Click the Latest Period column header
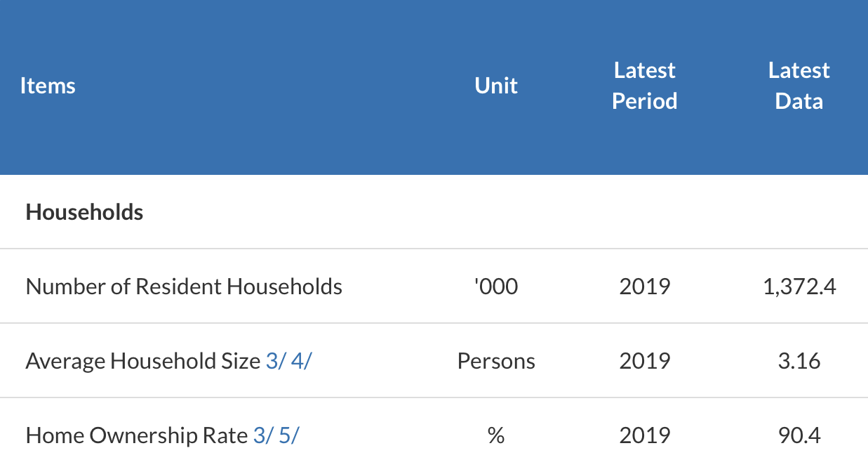Screen dimensions: 868x467 (644, 86)
